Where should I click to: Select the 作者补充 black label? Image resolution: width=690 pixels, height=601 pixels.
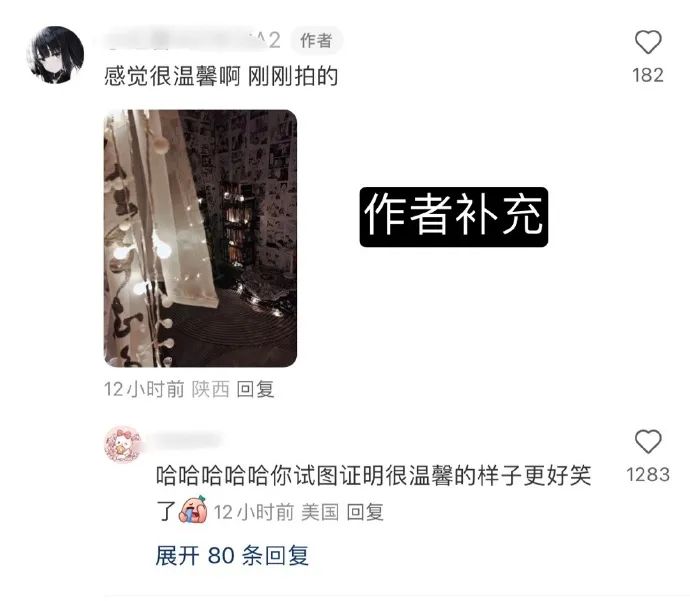[x=454, y=216]
